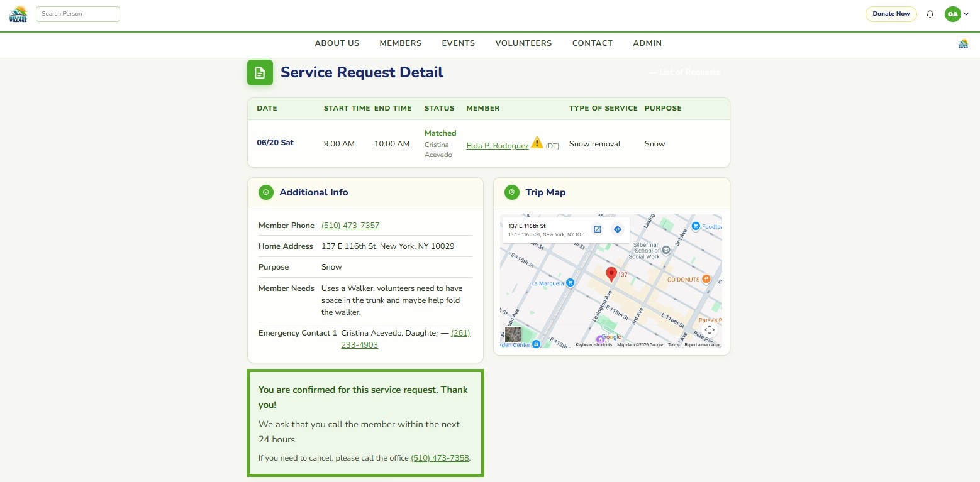Open the ADMIN menu
Viewport: 980px width, 482px height.
pyautogui.click(x=647, y=43)
